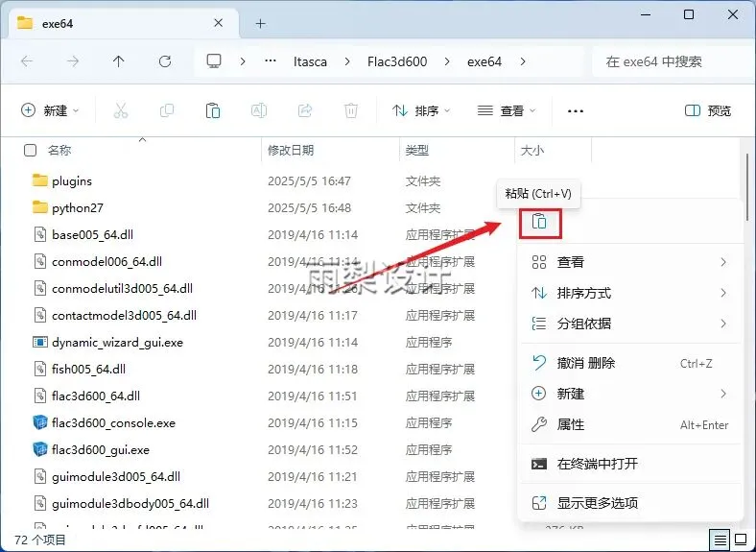Sort by the 大小 column header
Screen dimensions: 756x552
(532, 151)
